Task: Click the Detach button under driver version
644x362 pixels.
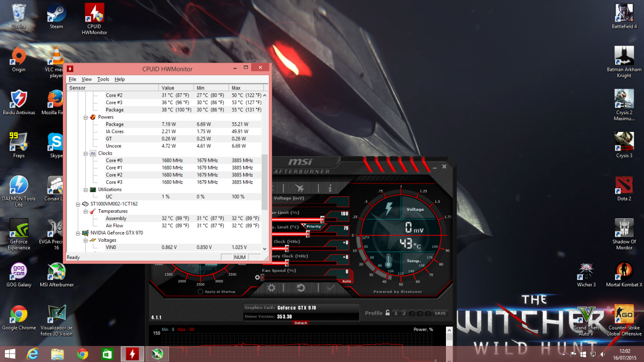Action: pyautogui.click(x=301, y=323)
